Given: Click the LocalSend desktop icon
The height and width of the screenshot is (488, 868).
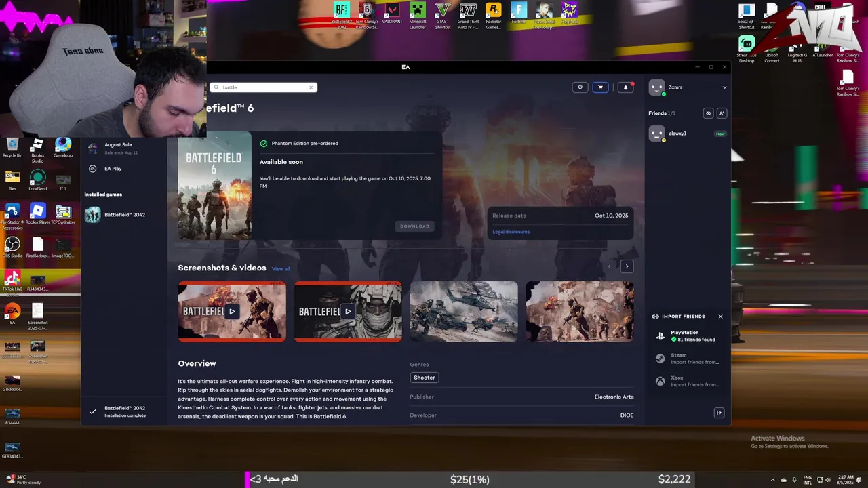Looking at the screenshot, I should [x=38, y=181].
